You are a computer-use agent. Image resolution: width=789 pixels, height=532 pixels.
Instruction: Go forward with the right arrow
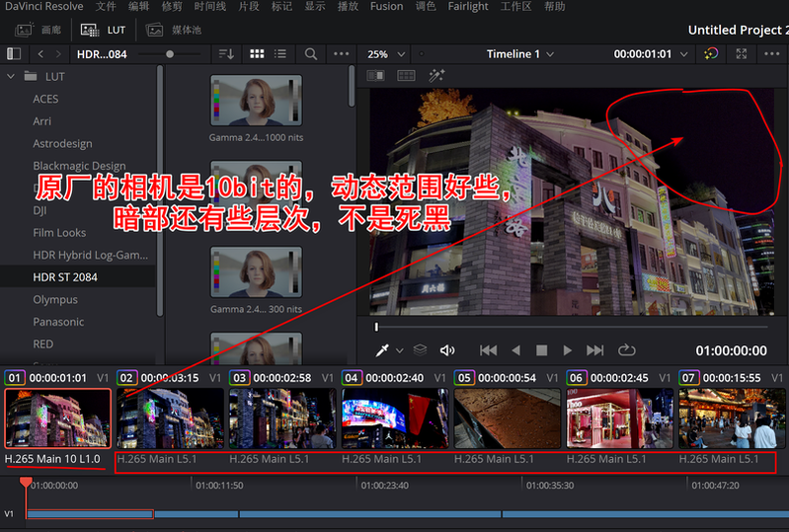[x=58, y=54]
